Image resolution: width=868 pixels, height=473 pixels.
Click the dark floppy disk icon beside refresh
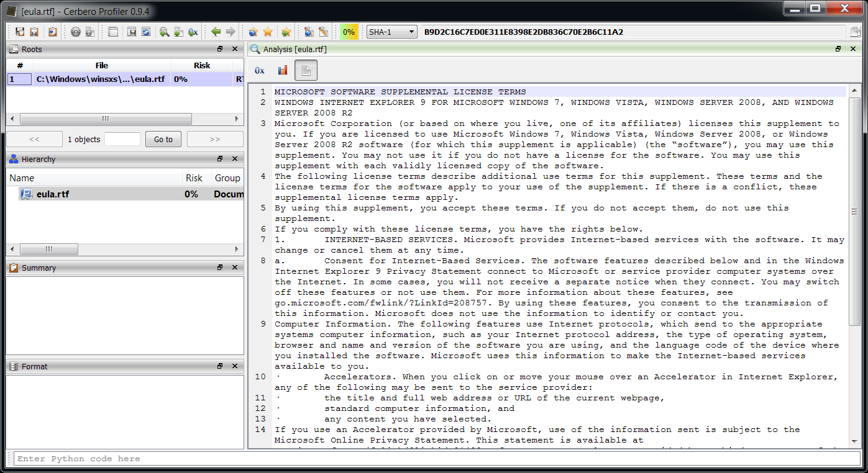(132, 32)
